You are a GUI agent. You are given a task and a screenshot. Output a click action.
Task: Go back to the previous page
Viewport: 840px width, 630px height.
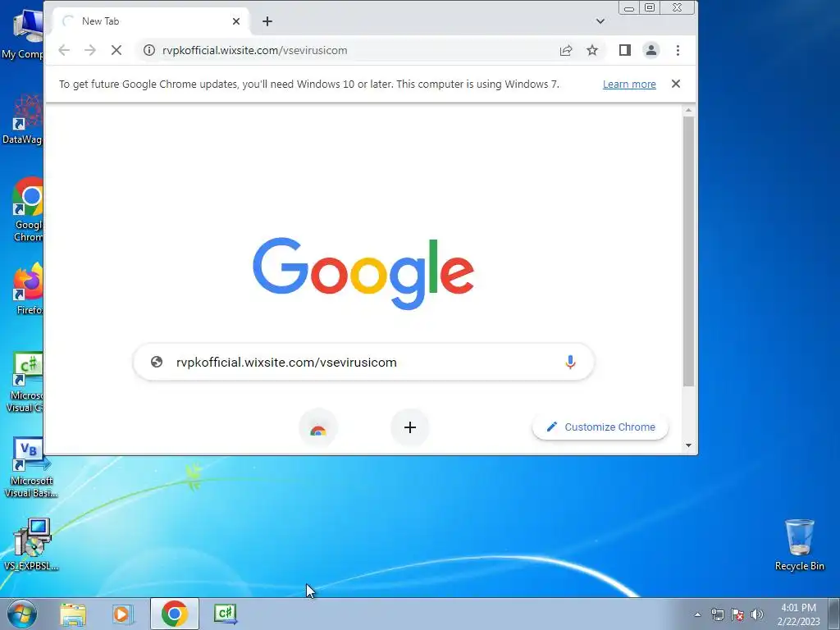coord(64,50)
